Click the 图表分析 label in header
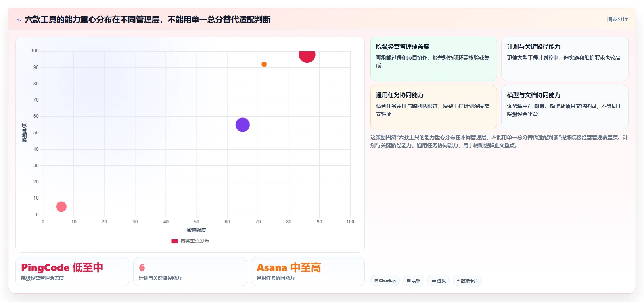The width and height of the screenshot is (644, 302). click(x=617, y=19)
